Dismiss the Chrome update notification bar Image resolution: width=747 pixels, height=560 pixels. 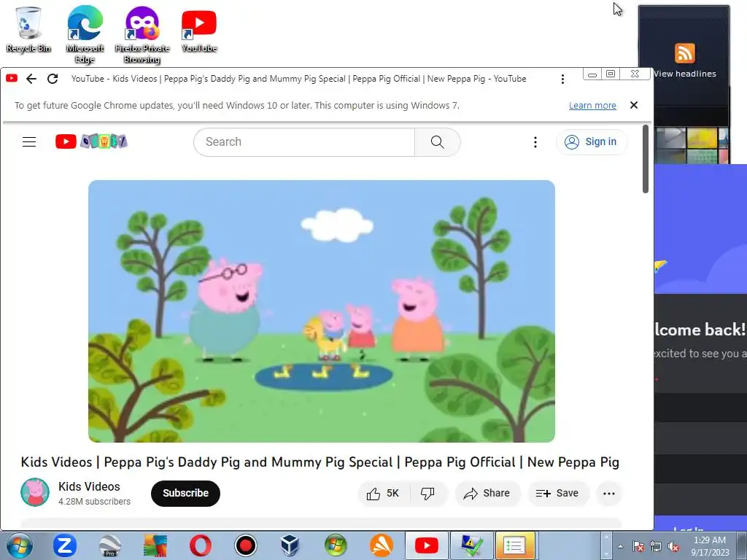click(x=634, y=105)
